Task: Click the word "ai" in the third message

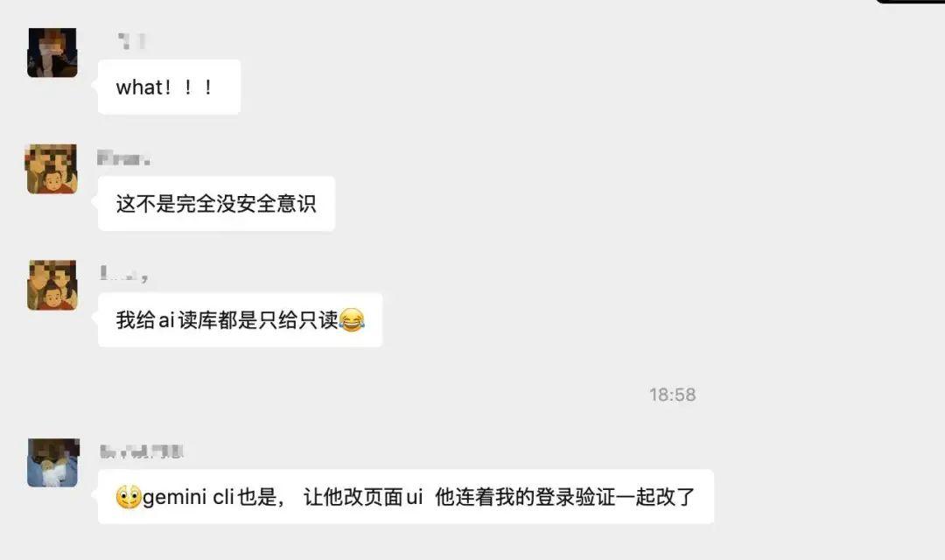Action: (166, 321)
